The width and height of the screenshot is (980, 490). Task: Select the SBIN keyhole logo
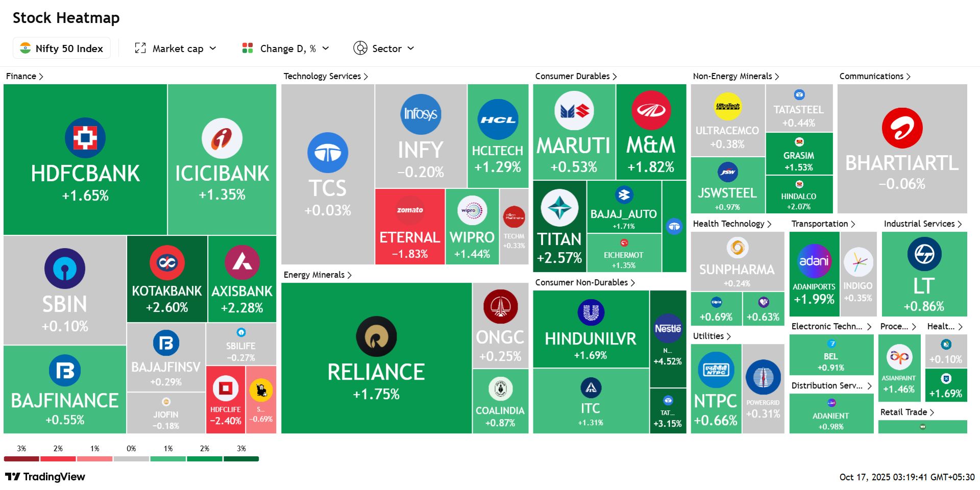pyautogui.click(x=65, y=268)
